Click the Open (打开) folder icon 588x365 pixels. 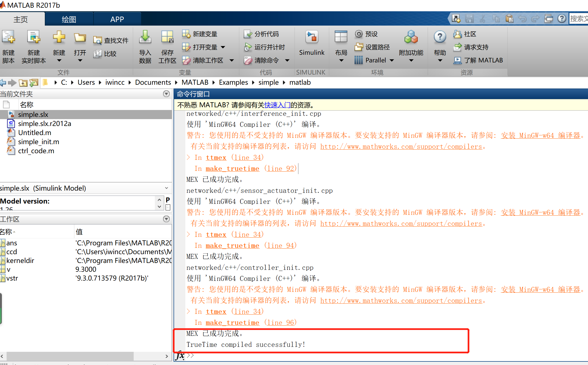coord(80,37)
